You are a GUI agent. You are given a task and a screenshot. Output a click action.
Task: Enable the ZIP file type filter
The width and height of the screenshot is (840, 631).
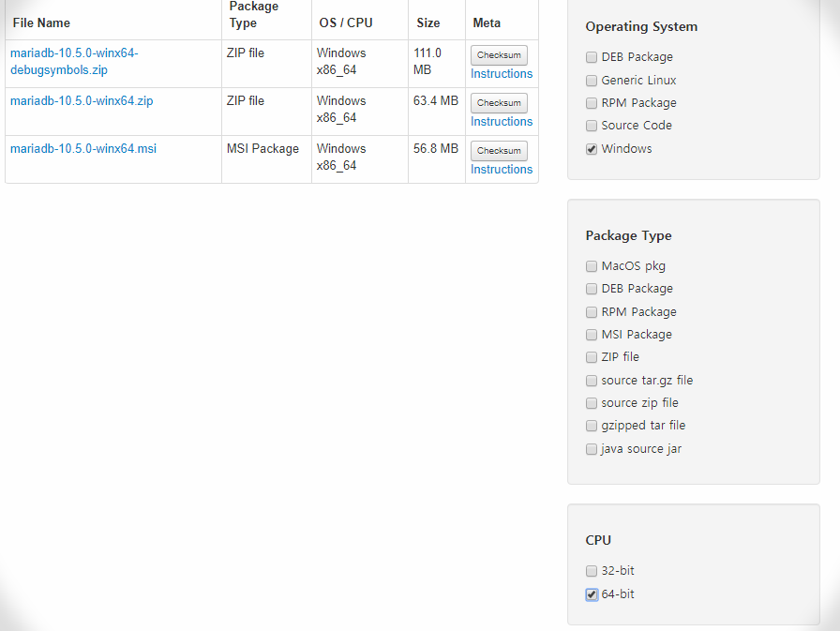[x=592, y=357]
